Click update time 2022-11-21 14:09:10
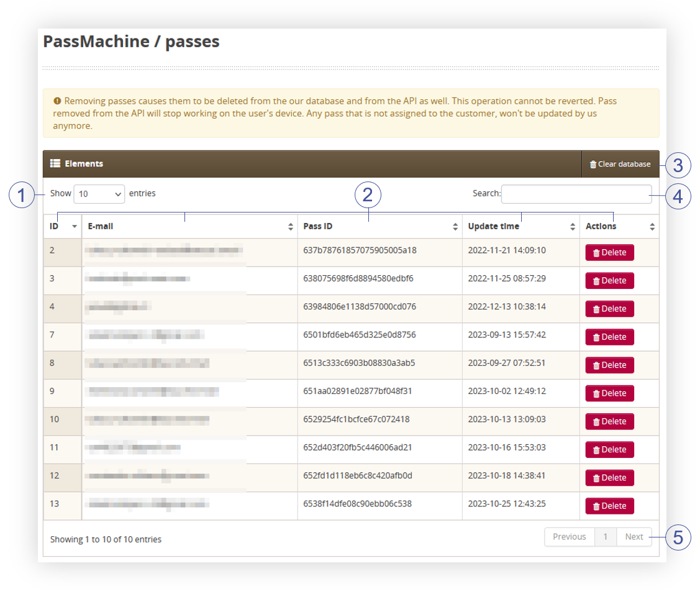Image resolution: width=700 pixels, height=594 pixels. click(x=507, y=250)
